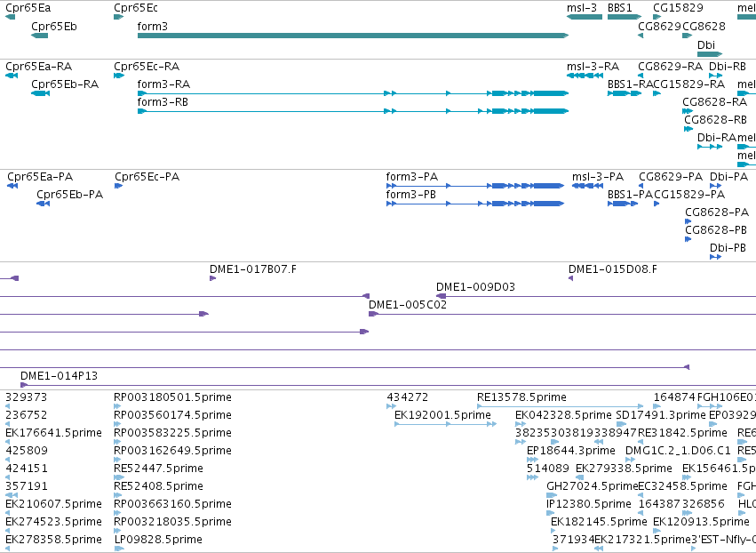Select the form3-PA protein label
Viewport: 756px width, 553px height.
tap(411, 177)
